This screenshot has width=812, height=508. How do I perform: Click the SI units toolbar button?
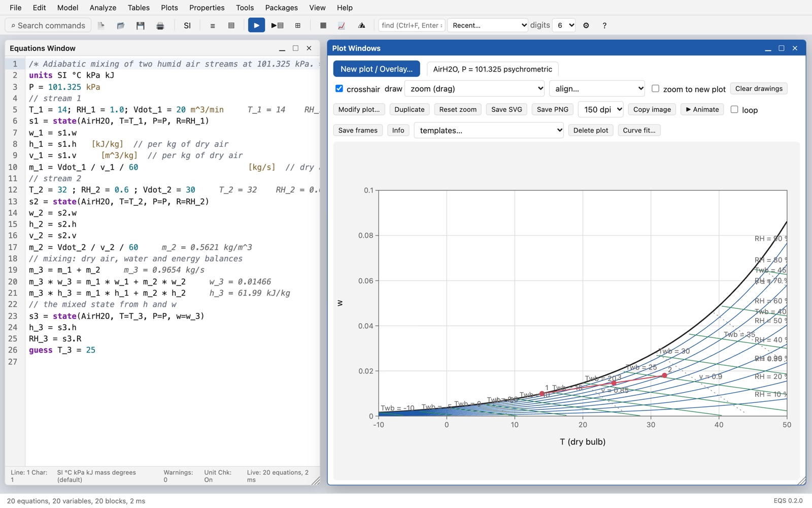187,25
